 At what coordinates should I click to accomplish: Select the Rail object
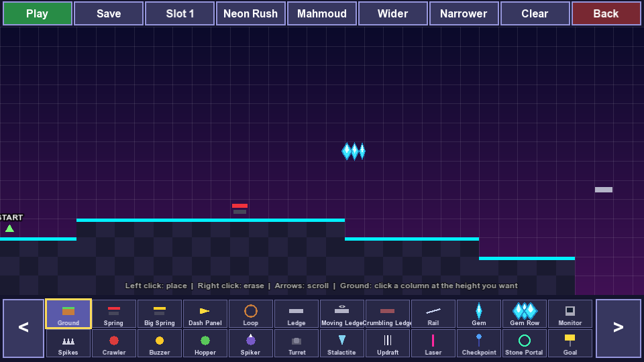tap(433, 314)
